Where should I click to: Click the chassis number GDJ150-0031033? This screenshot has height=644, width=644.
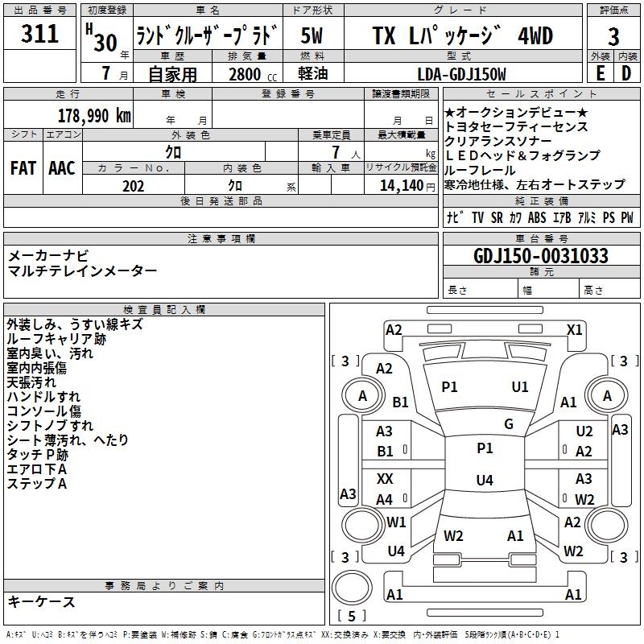(541, 256)
